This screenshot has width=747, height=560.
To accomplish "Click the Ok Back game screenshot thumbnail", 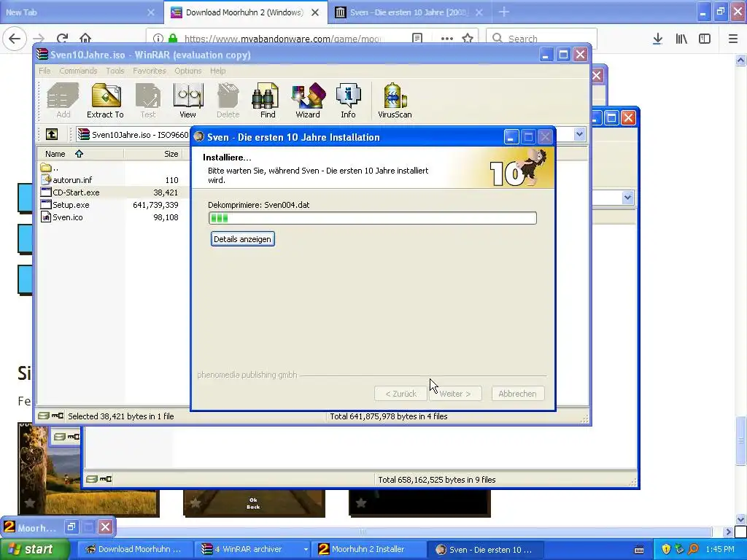I will [254, 503].
